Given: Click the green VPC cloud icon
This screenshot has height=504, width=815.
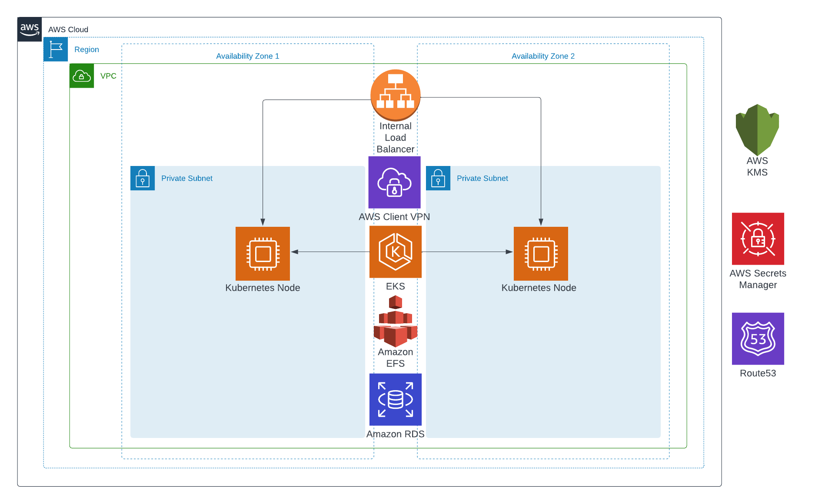Looking at the screenshot, I should pyautogui.click(x=82, y=76).
